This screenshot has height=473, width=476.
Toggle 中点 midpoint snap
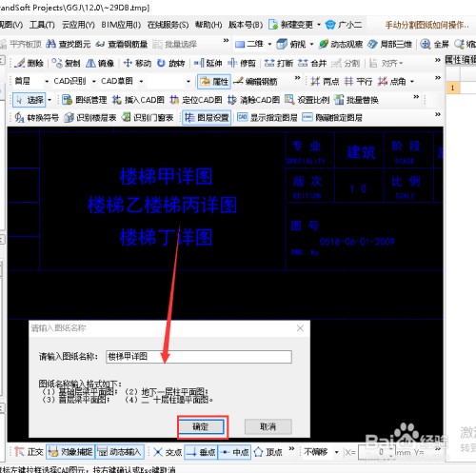point(234,452)
